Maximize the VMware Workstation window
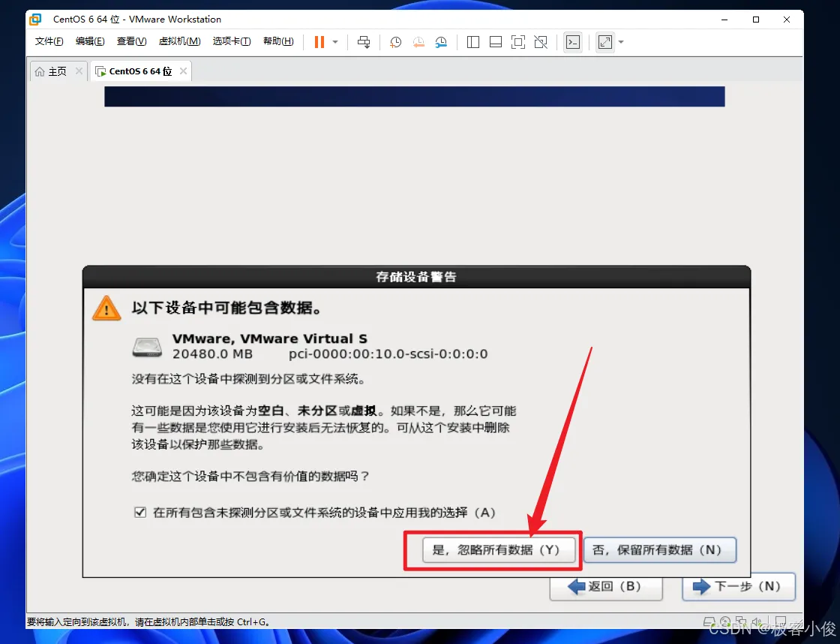Viewport: 840px width, 644px height. point(756,20)
